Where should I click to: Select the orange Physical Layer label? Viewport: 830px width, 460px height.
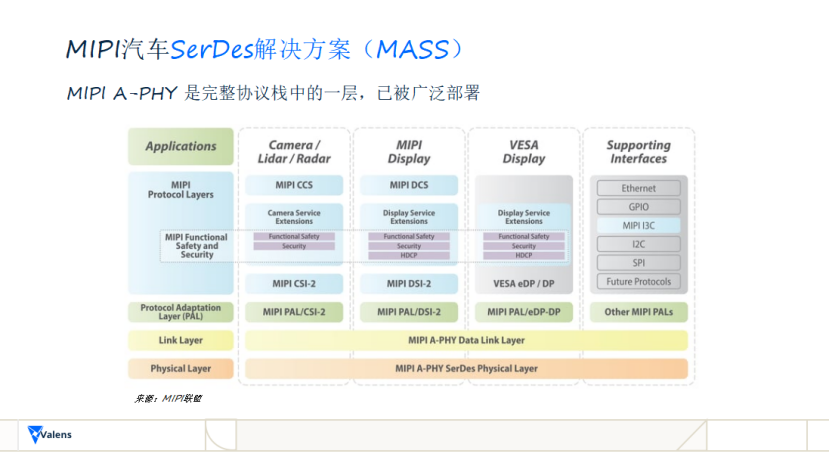click(x=181, y=368)
